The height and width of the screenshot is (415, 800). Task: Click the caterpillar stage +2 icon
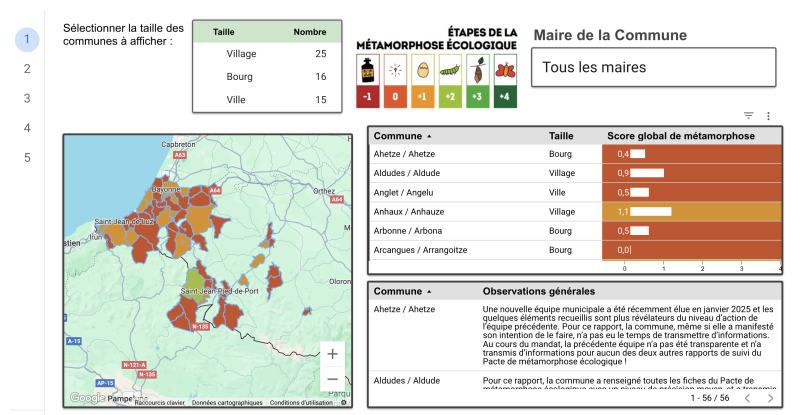click(451, 72)
